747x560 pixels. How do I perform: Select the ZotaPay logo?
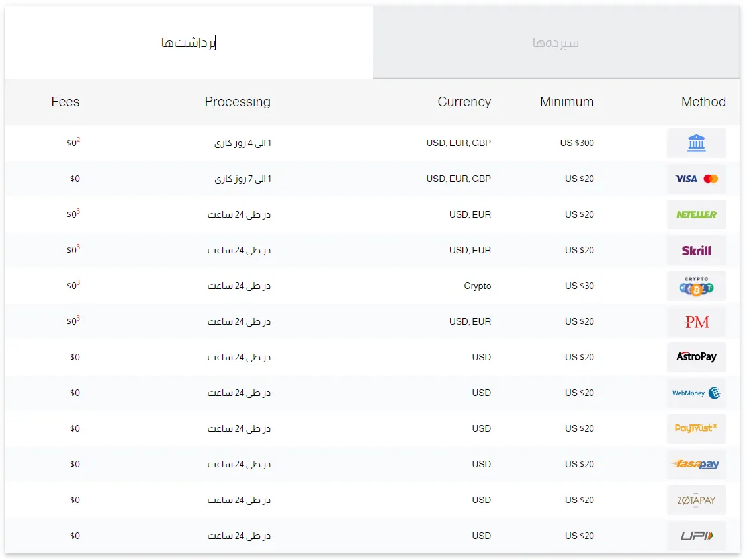tap(696, 500)
